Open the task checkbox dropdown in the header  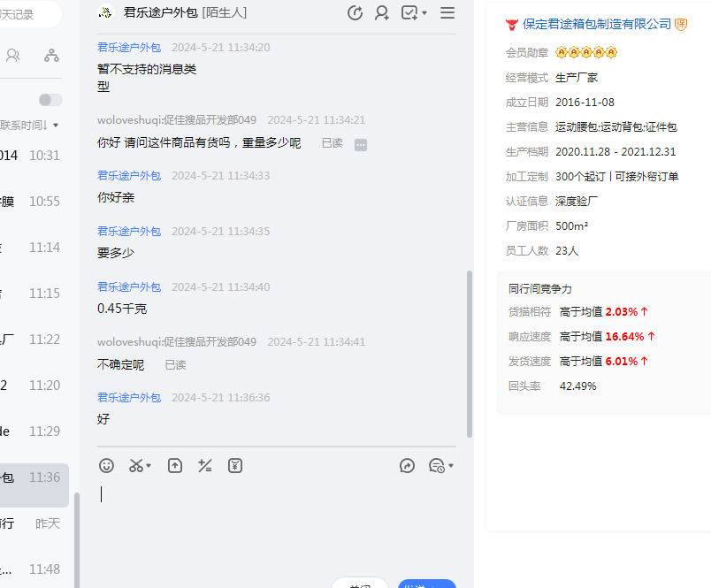point(414,12)
